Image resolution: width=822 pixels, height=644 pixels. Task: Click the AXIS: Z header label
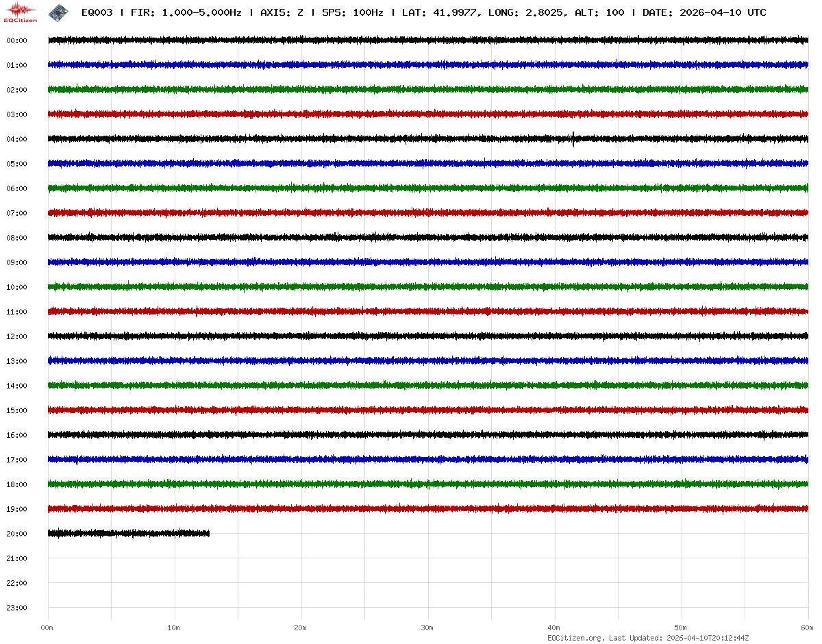tap(282, 13)
